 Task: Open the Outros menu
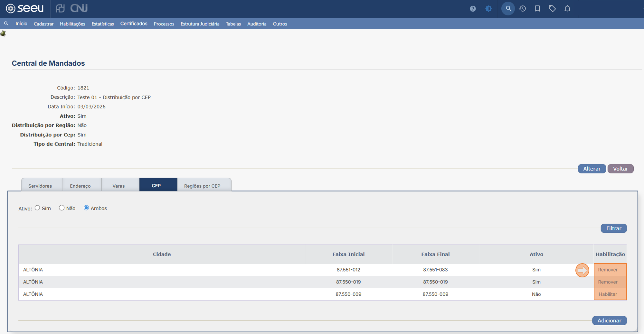click(x=280, y=24)
